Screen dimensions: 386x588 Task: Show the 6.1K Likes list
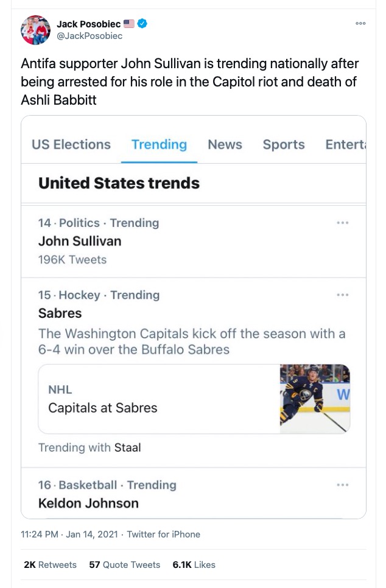click(x=194, y=564)
